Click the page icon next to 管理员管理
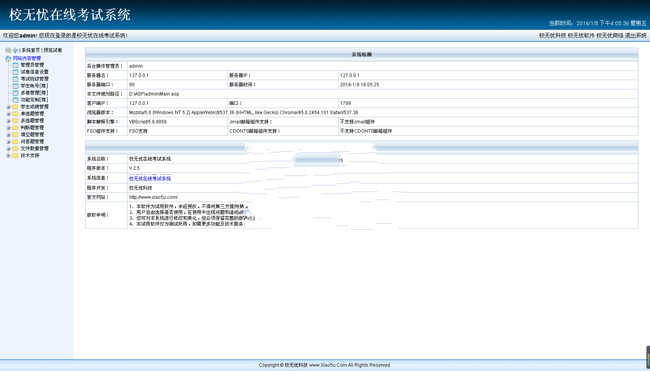The height and width of the screenshot is (371, 650). pos(15,65)
